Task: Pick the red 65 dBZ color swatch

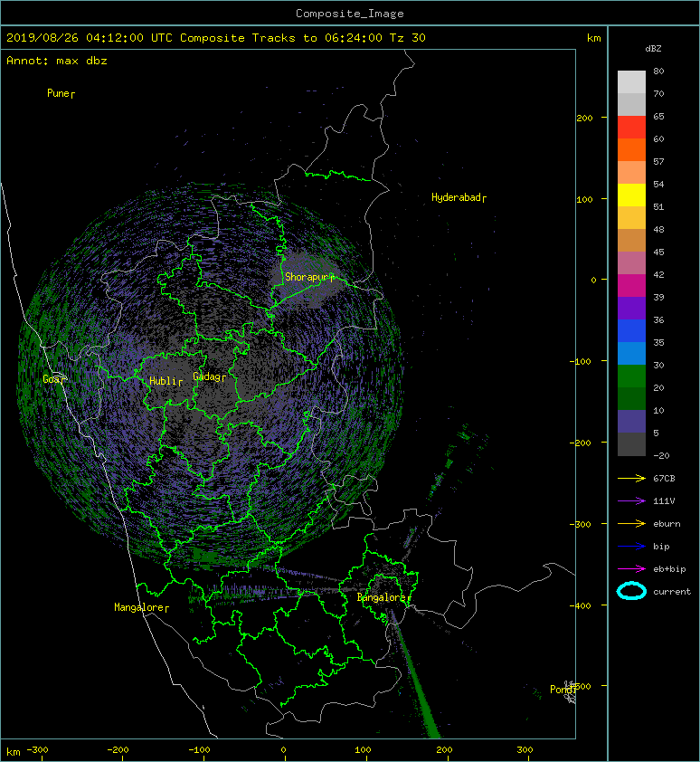Action: click(631, 128)
